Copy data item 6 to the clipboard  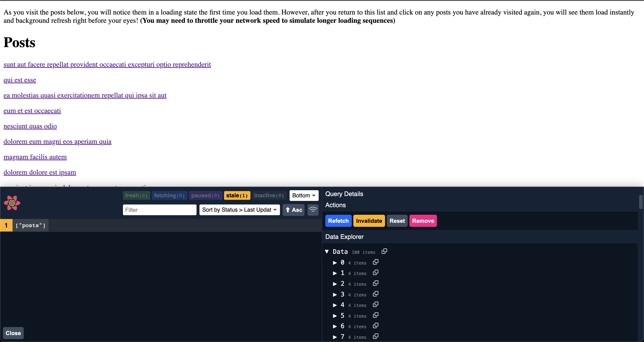[375, 326]
